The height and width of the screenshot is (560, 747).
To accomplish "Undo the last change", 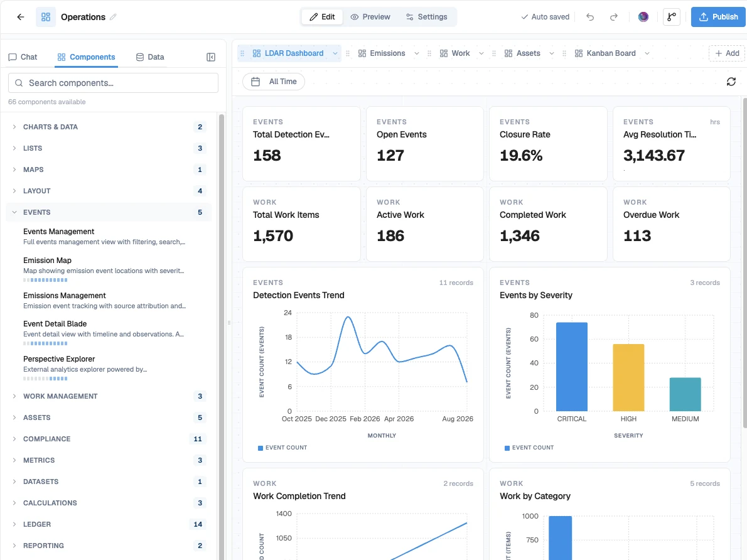I will pos(590,17).
